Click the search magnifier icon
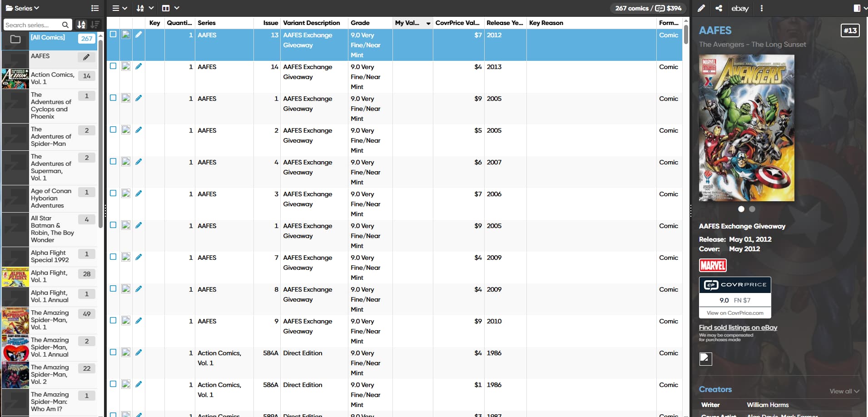This screenshot has width=868, height=417. click(65, 25)
